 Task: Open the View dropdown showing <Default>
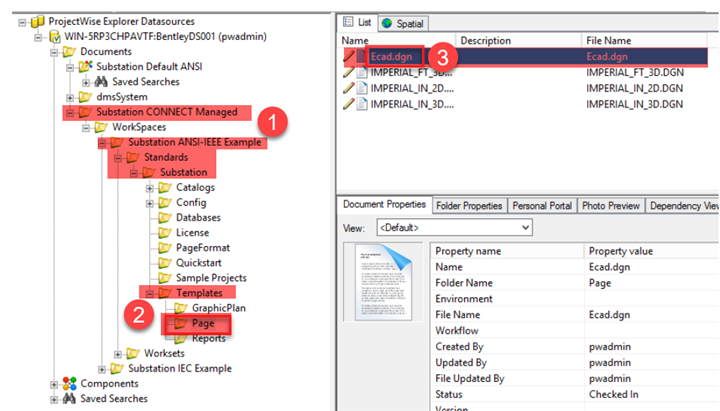pos(454,228)
